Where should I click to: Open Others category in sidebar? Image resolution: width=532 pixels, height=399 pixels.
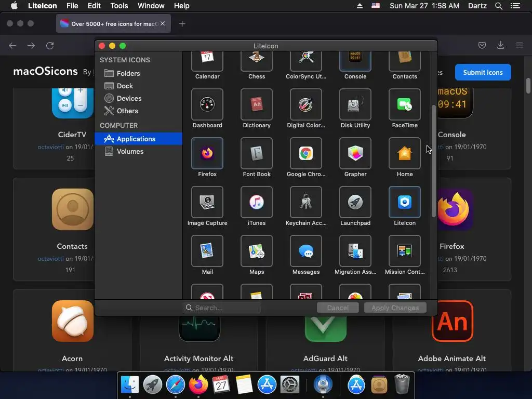coord(138,111)
